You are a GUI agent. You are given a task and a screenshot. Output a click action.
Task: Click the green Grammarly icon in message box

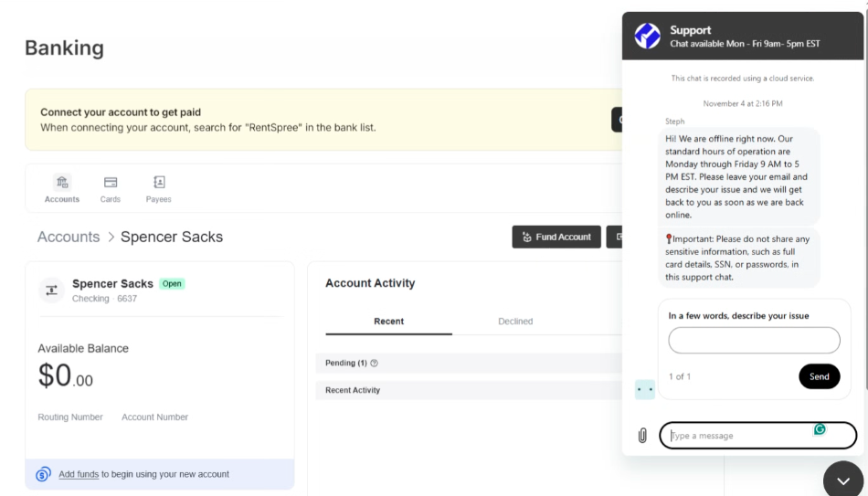coord(820,429)
